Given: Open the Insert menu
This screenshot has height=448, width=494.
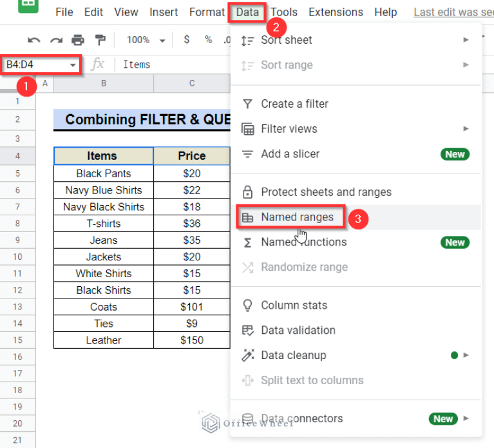Looking at the screenshot, I should click(x=164, y=12).
